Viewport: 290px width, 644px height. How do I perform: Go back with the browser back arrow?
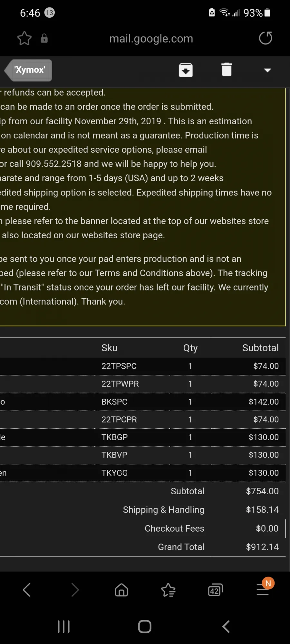pos(27,590)
